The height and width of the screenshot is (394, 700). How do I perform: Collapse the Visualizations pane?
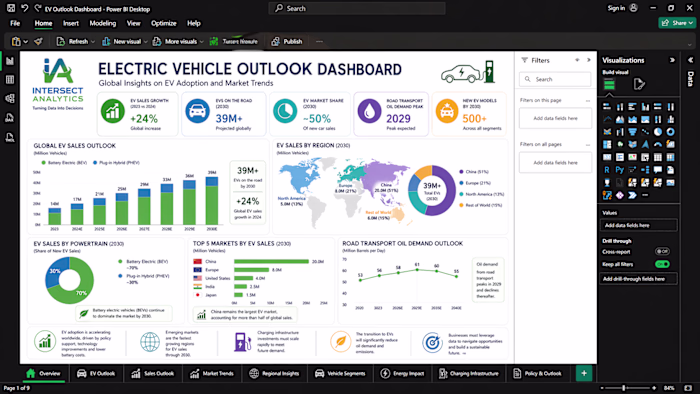[672, 60]
